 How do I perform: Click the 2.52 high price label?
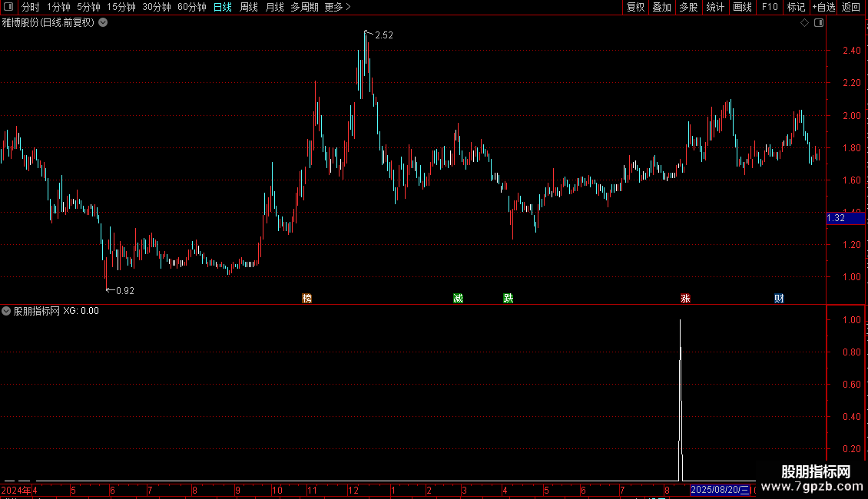[x=383, y=35]
